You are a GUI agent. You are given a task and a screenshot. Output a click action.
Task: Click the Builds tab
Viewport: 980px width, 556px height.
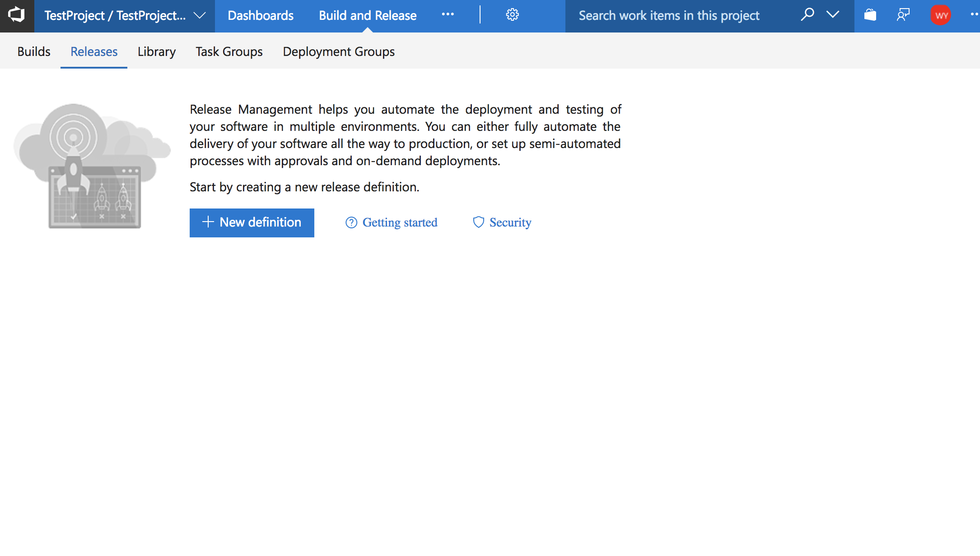[x=33, y=51]
